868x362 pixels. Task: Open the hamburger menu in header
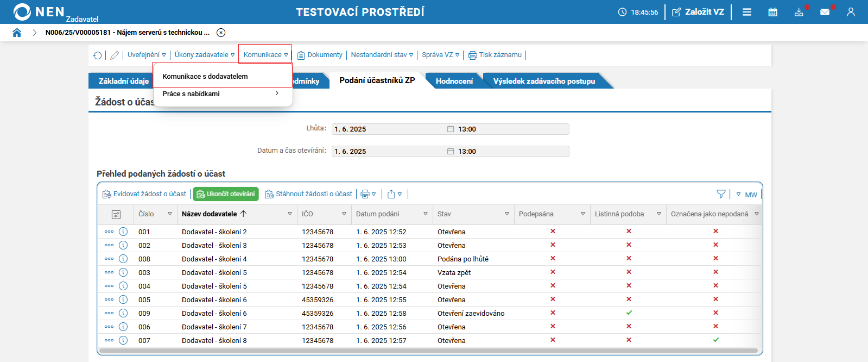coord(747,12)
